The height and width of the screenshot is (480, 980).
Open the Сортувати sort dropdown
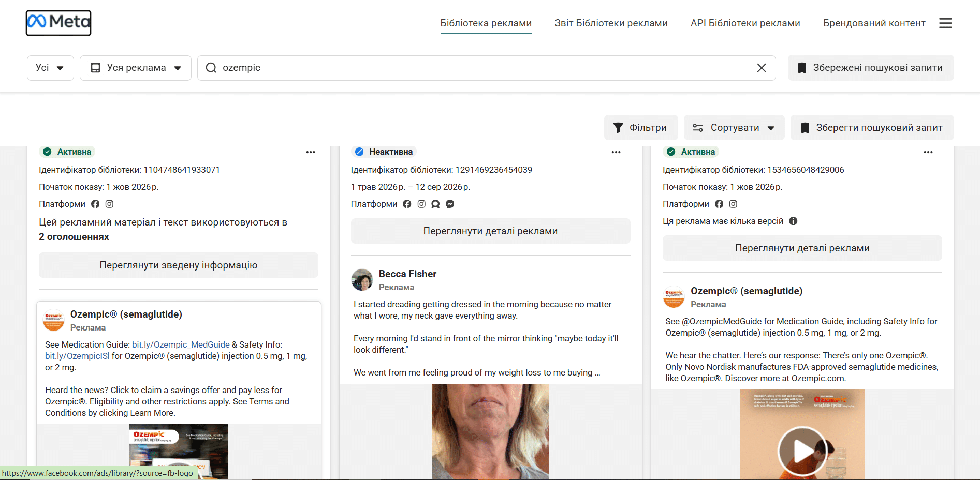(734, 128)
